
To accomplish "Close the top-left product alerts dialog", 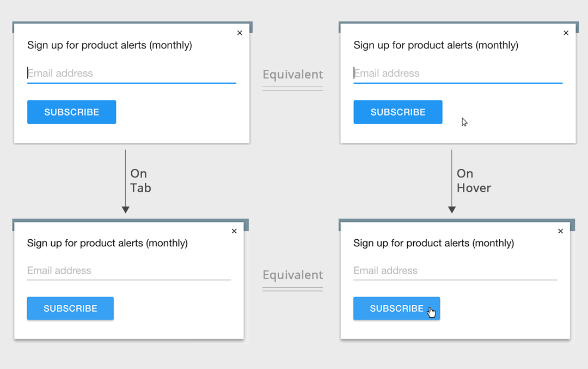I will [x=240, y=33].
